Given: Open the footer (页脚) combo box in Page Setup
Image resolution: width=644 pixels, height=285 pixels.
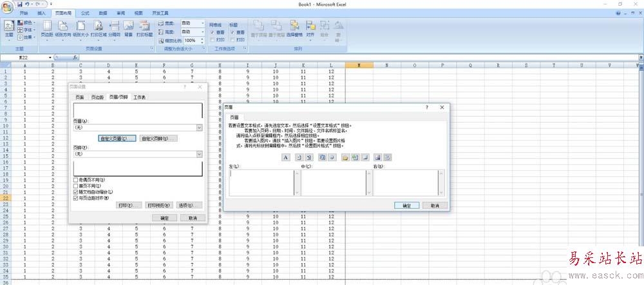Looking at the screenshot, I should [138, 154].
